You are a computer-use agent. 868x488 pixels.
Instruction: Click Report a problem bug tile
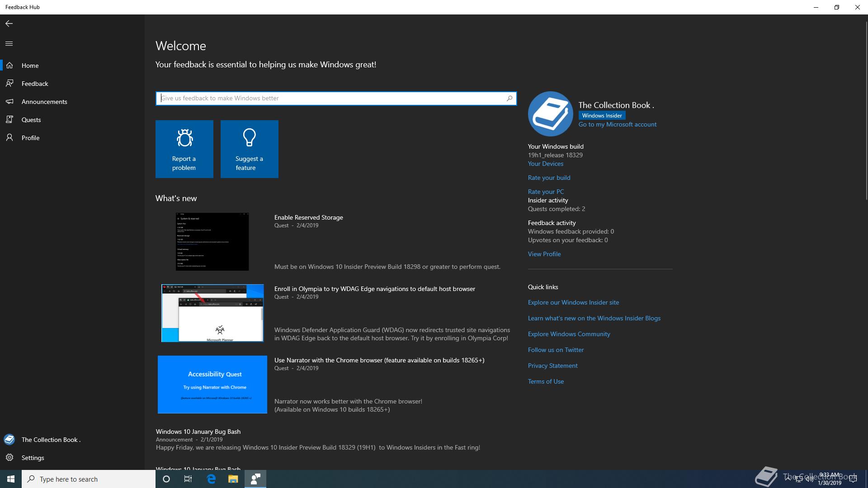click(184, 149)
